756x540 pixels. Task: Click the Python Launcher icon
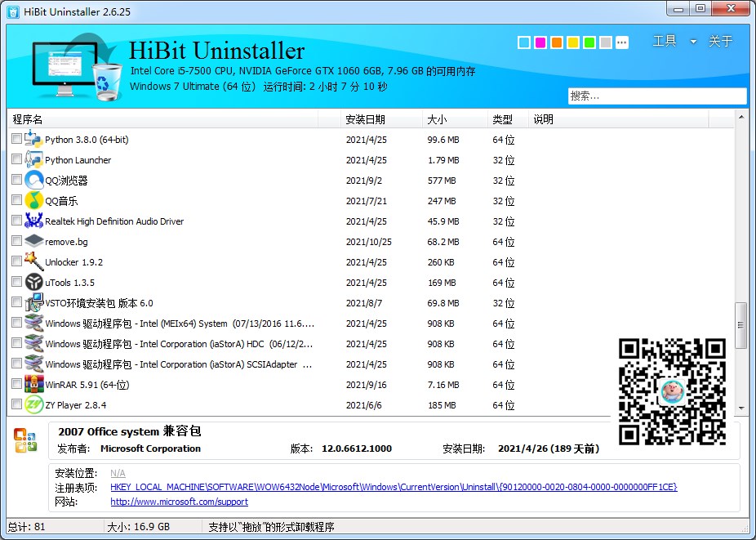pyautogui.click(x=33, y=160)
